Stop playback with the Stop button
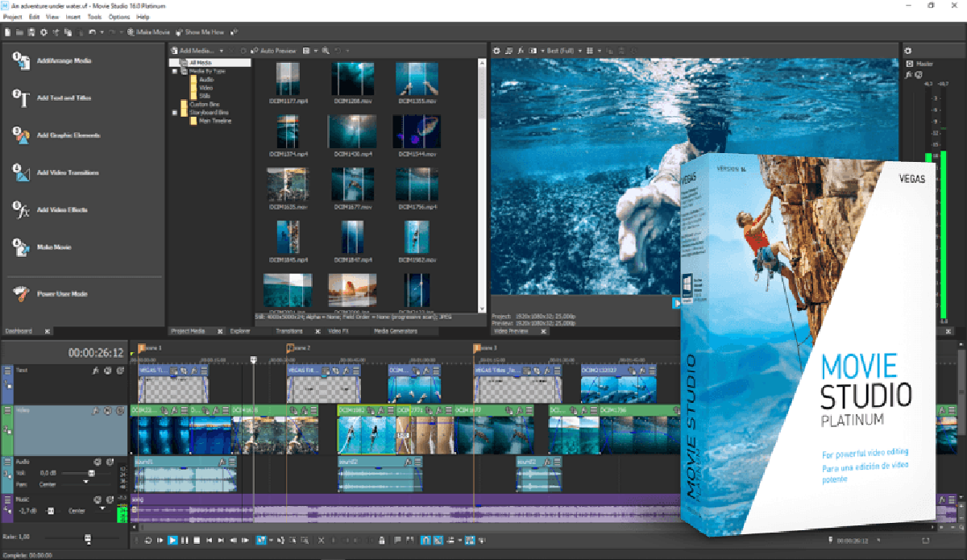 pyautogui.click(x=197, y=541)
